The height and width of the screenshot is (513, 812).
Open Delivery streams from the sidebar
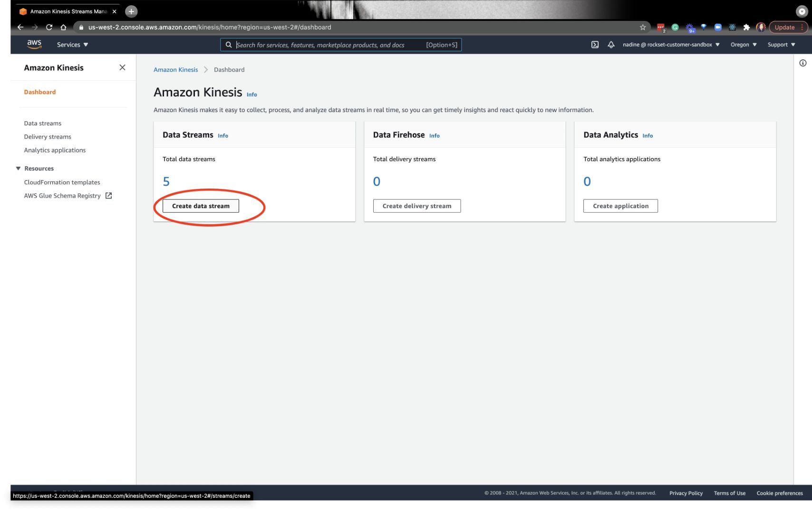[x=48, y=137]
